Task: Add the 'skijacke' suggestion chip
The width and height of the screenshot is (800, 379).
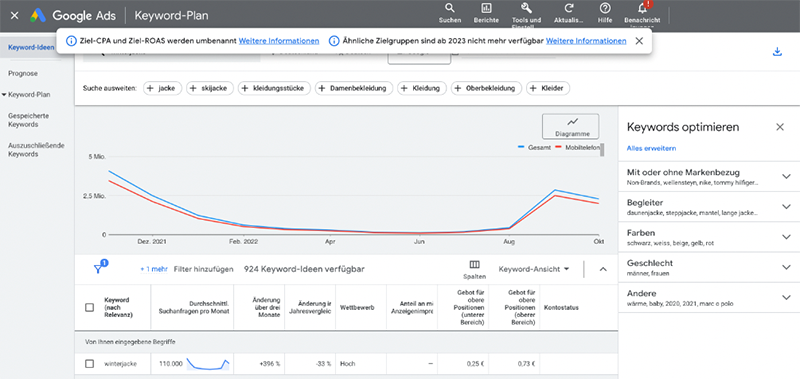Action: coord(210,88)
